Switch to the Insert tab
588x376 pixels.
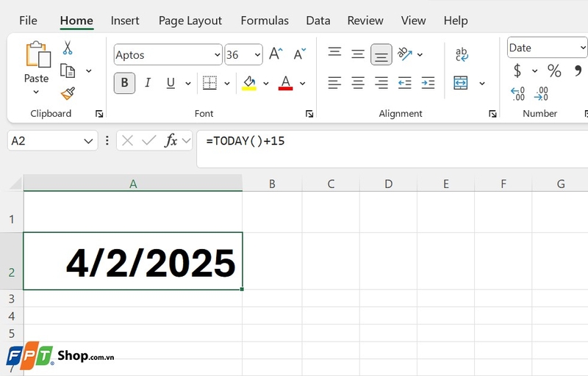point(125,21)
